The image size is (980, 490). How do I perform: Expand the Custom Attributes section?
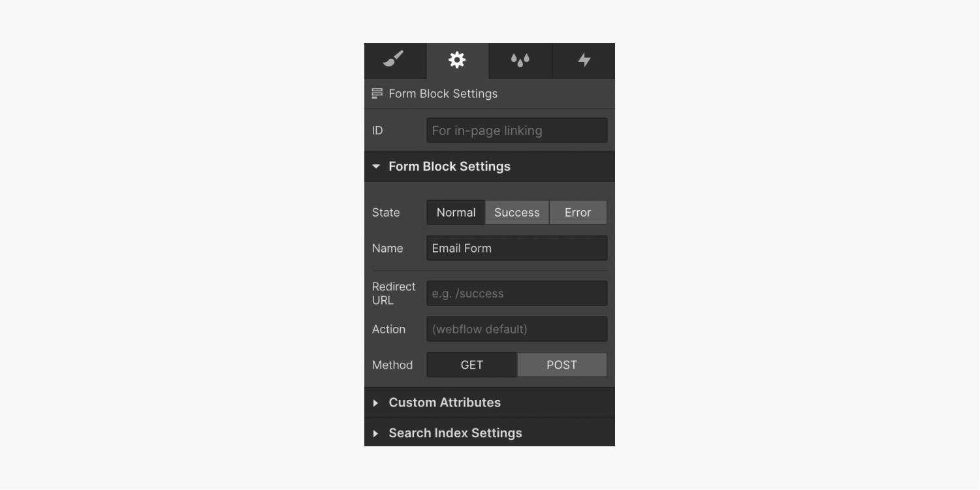click(x=375, y=403)
